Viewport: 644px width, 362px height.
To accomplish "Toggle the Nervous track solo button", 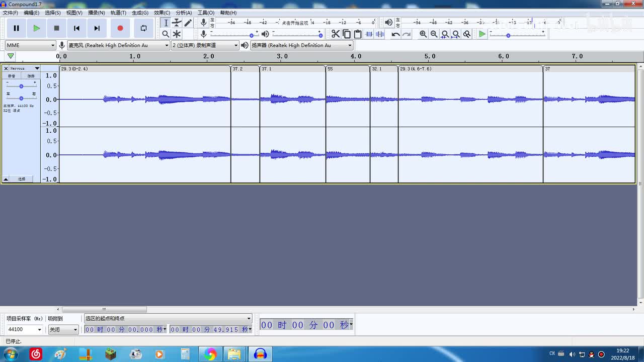I will click(x=31, y=76).
